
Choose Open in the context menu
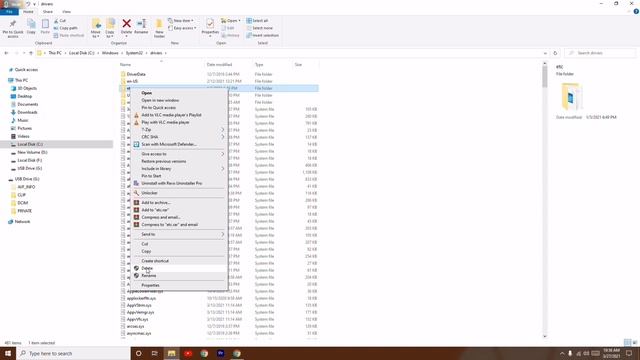pyautogui.click(x=179, y=93)
